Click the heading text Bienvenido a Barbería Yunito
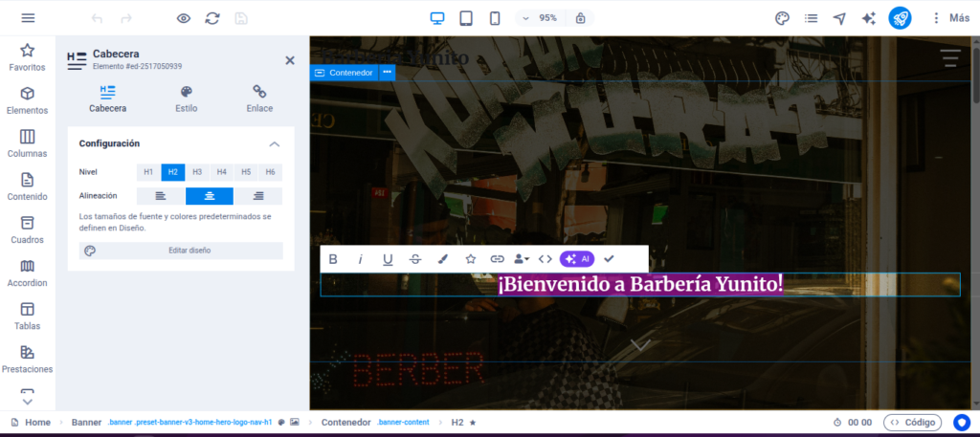Image resolution: width=980 pixels, height=437 pixels. click(639, 284)
